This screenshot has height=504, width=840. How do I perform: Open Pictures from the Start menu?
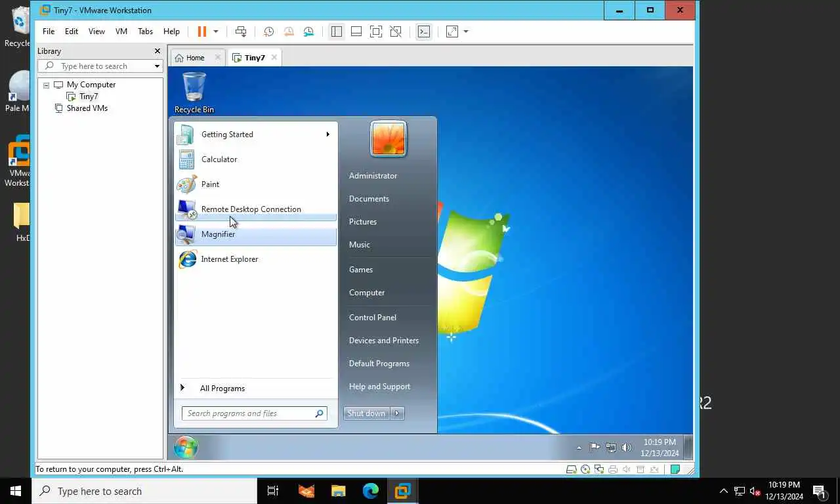click(363, 222)
